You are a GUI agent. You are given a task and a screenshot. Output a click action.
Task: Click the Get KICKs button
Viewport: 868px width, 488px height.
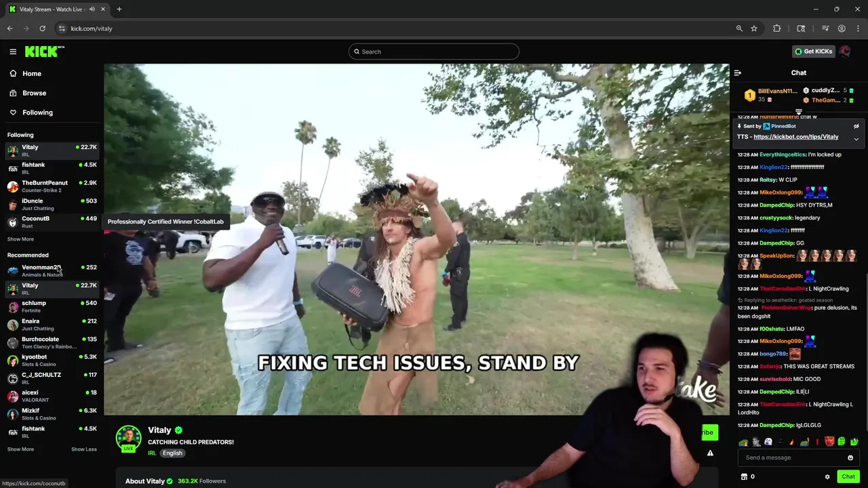pos(814,52)
